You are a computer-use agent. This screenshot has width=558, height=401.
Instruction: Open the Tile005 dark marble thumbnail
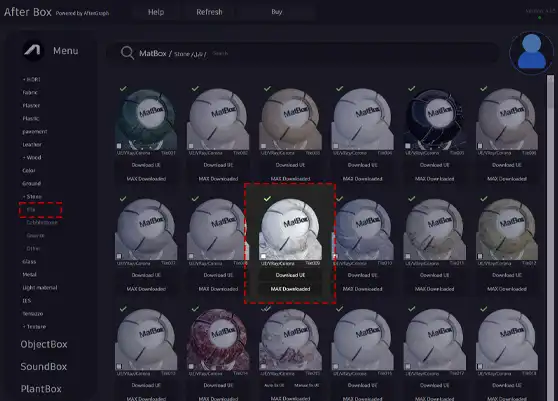click(435, 119)
